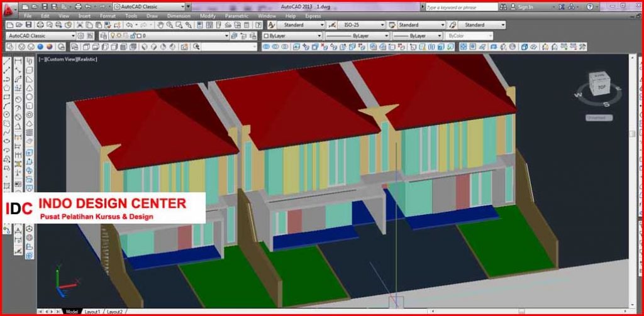
Task: Open the Unnamed UCS dropdown below ViewCube
Action: click(599, 117)
